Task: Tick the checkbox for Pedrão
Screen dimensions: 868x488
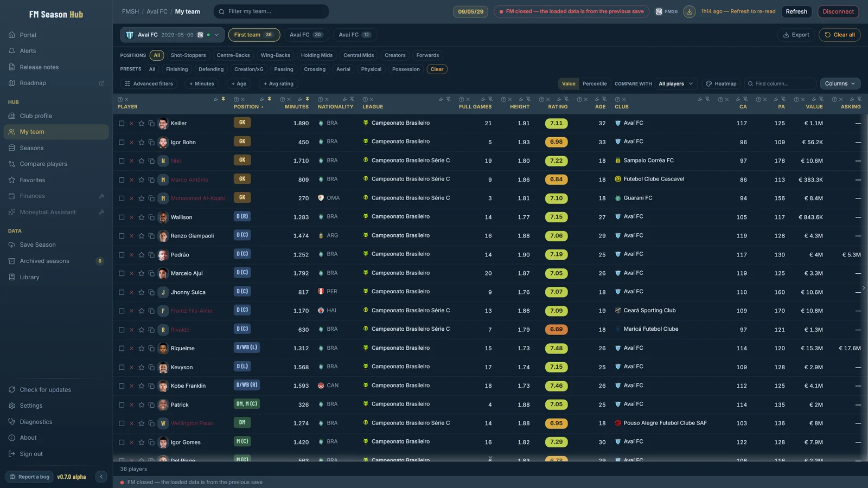Action: 122,255
